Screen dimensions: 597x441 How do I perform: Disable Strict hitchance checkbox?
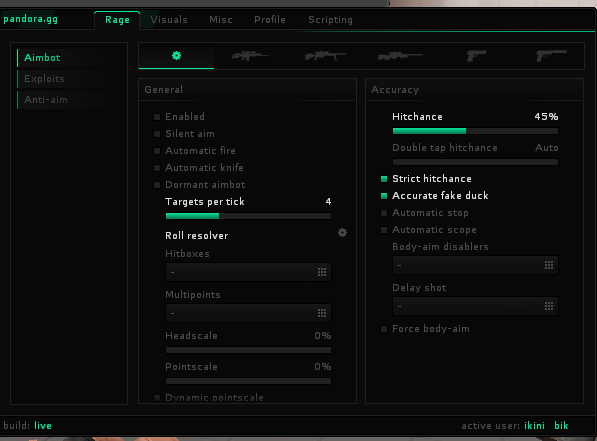(x=384, y=179)
